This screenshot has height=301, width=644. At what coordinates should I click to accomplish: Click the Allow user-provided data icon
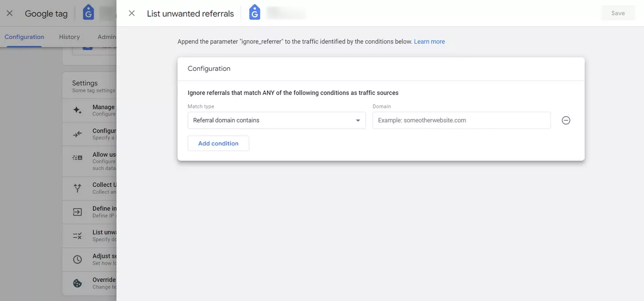point(77,158)
